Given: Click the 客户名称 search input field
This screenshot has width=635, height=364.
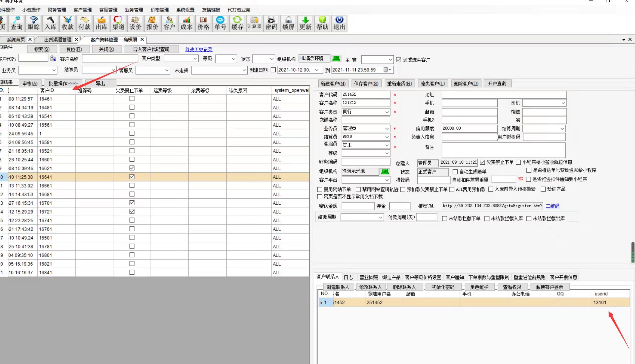Looking at the screenshot, I should (x=110, y=59).
